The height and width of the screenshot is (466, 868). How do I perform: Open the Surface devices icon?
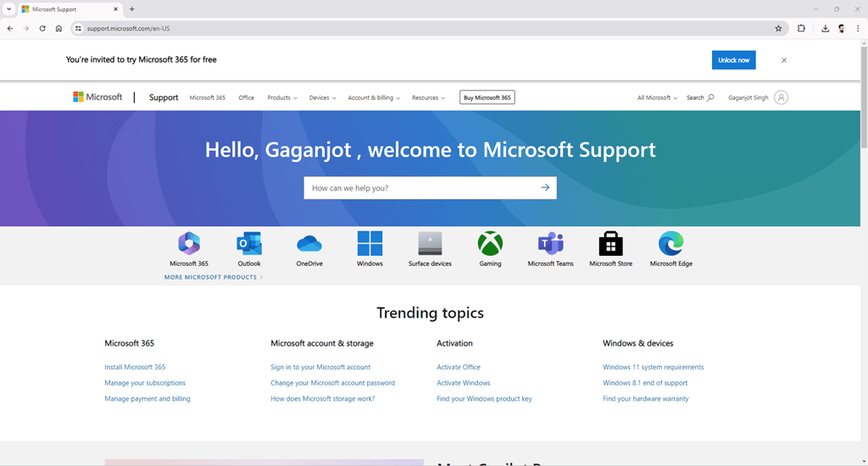[430, 243]
